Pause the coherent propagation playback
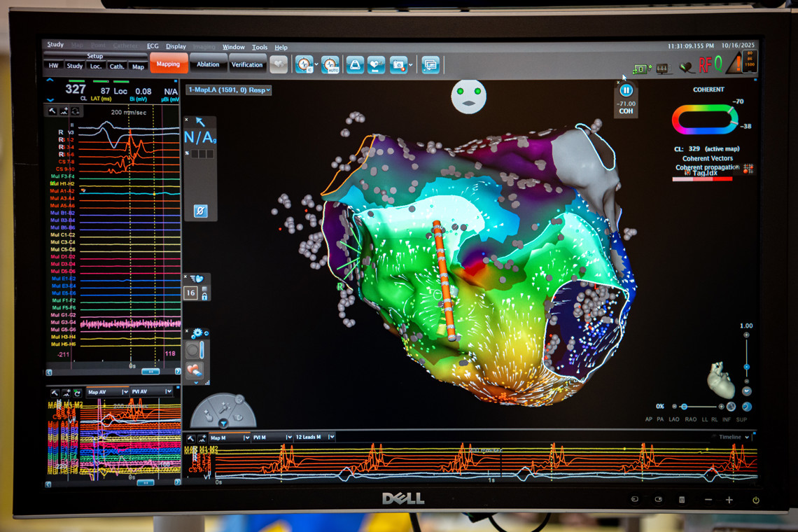 626,90
